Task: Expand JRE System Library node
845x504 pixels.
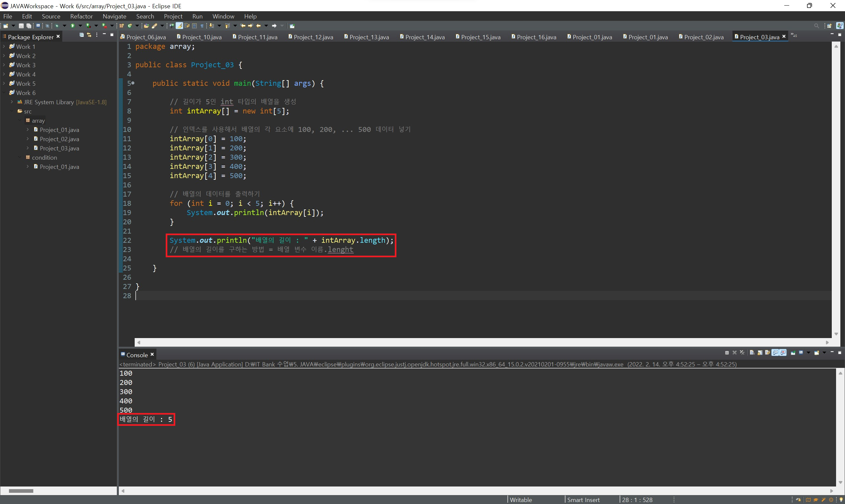Action: [x=12, y=102]
